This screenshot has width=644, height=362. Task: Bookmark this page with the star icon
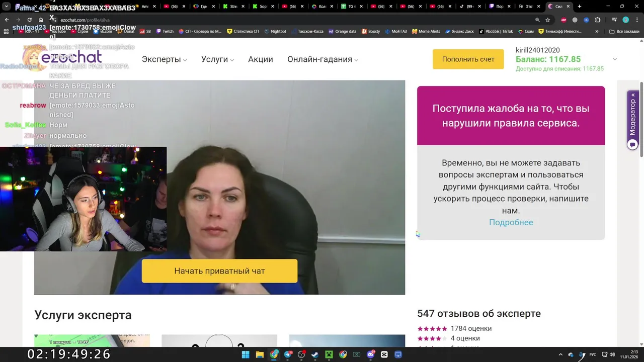548,20
